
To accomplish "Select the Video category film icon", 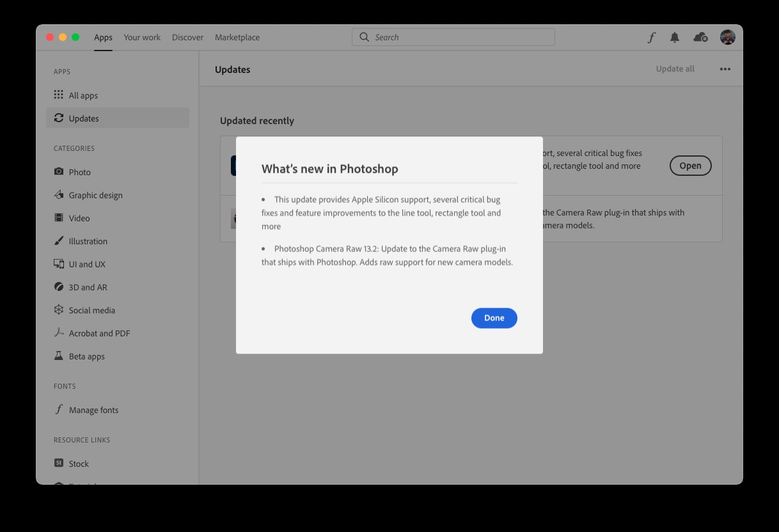I will tap(59, 218).
